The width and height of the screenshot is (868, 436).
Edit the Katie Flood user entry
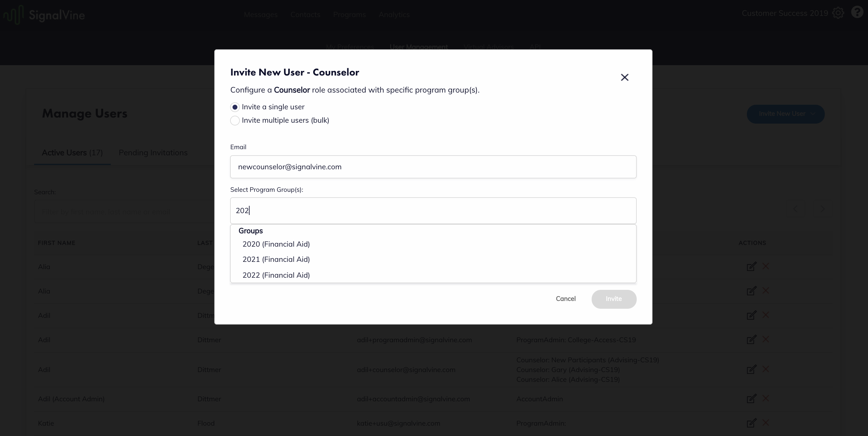751,423
